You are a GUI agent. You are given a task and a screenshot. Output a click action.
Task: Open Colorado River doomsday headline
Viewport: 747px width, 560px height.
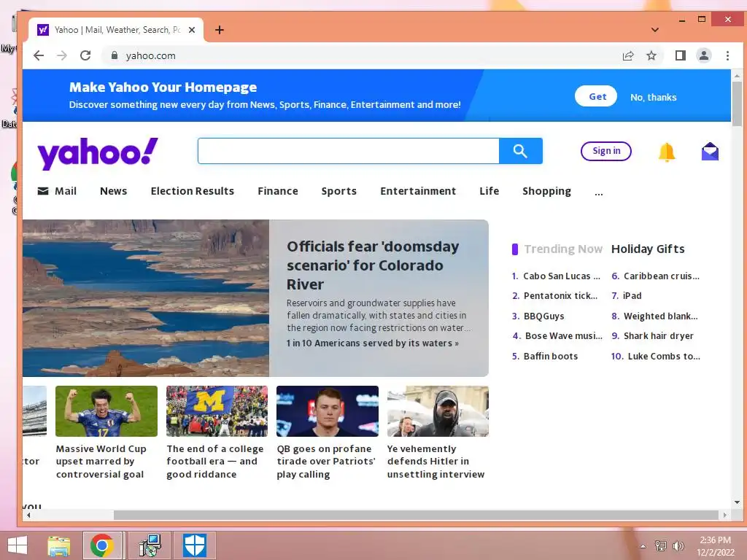(373, 265)
